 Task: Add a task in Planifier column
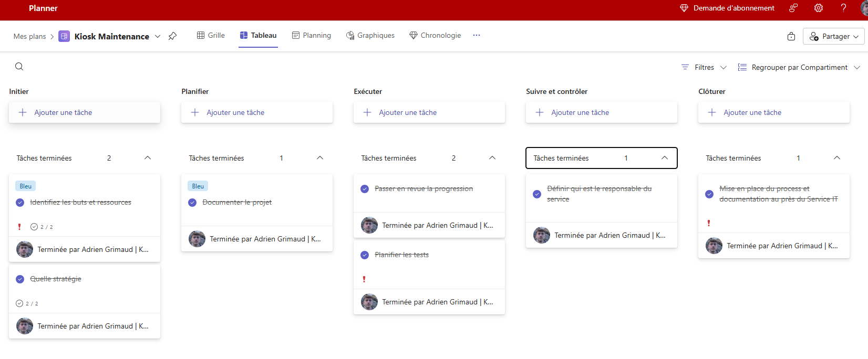[x=257, y=112]
